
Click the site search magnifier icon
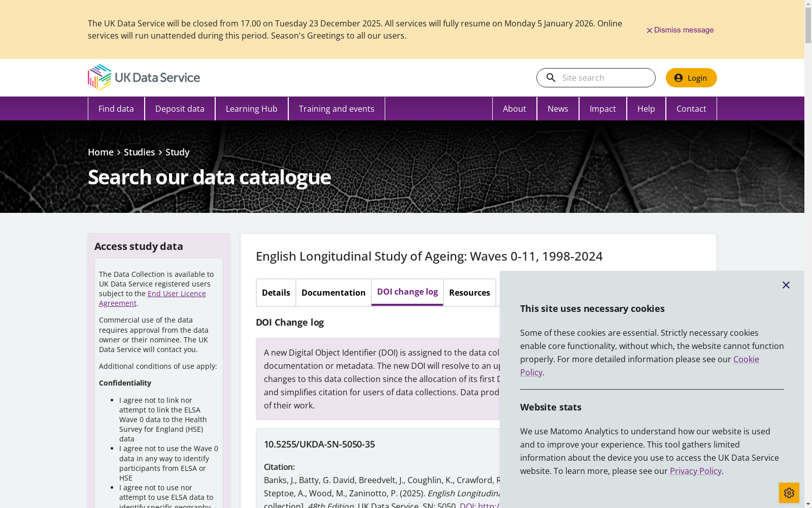(551, 78)
